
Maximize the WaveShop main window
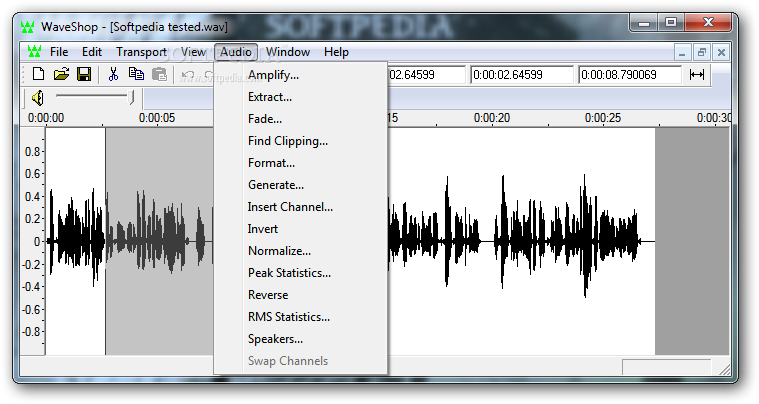click(x=671, y=22)
